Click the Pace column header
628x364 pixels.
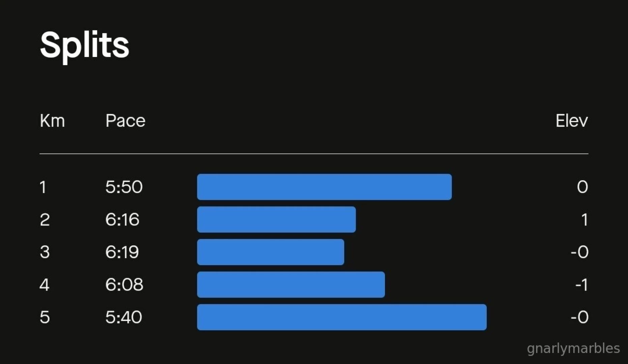125,121
